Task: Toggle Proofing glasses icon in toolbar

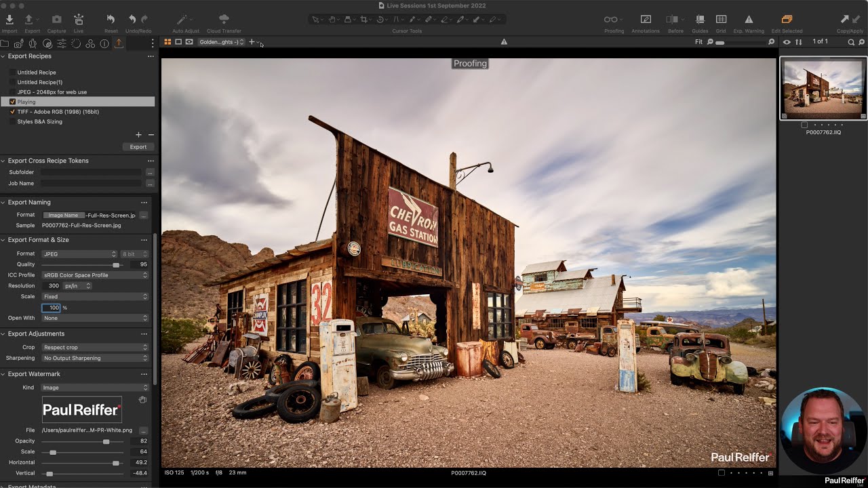Action: pyautogui.click(x=610, y=20)
